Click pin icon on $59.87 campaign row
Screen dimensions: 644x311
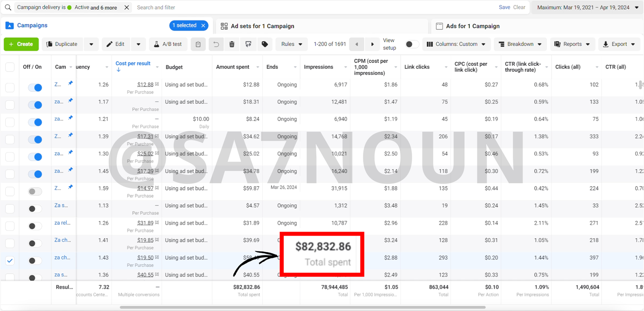click(70, 187)
